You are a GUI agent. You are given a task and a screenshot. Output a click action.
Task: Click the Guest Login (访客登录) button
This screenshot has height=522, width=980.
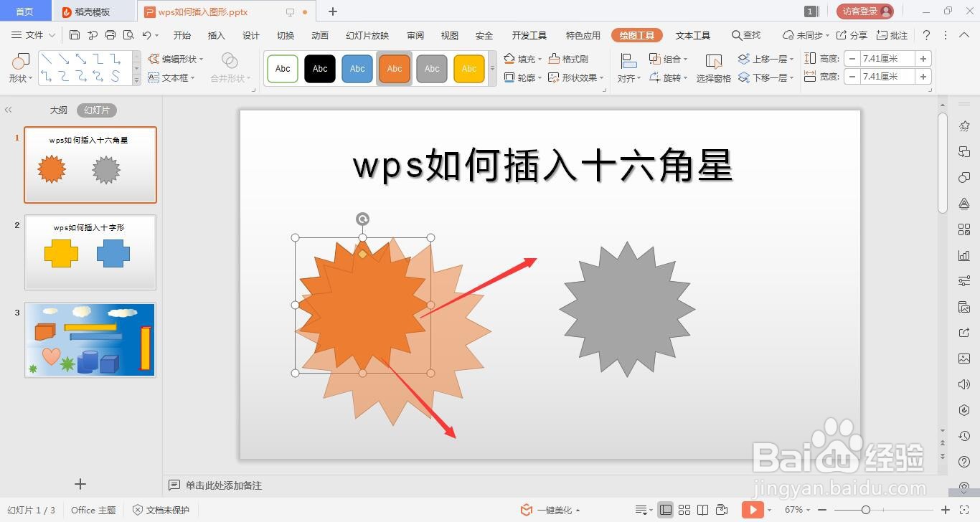(x=865, y=11)
